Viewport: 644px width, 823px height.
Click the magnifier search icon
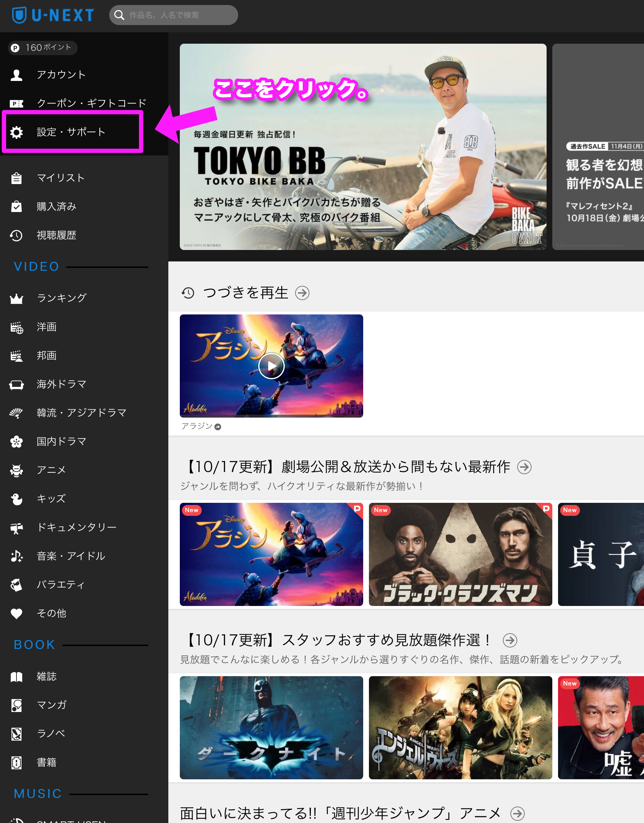[x=119, y=15]
